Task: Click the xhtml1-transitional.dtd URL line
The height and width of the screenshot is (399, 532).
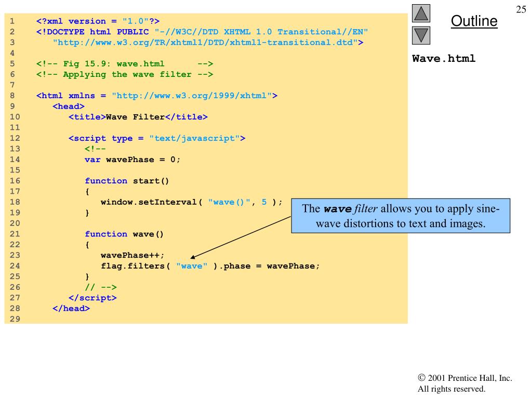Action: [208, 43]
